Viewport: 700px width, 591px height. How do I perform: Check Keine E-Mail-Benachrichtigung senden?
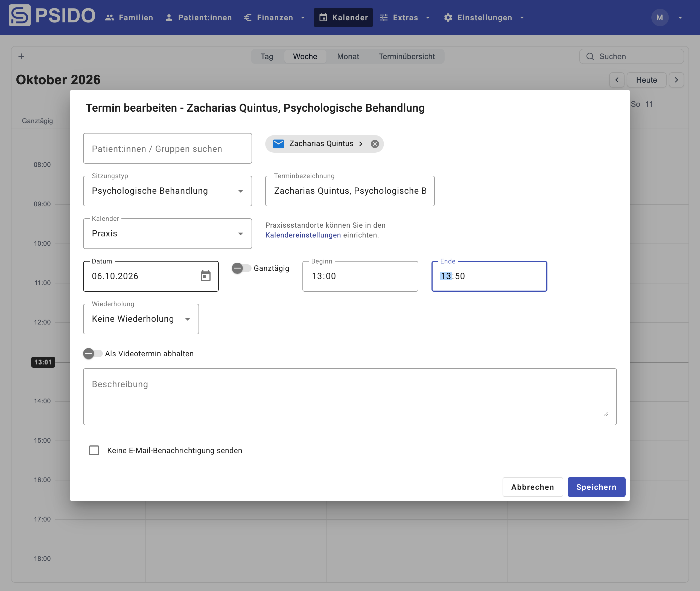[94, 450]
